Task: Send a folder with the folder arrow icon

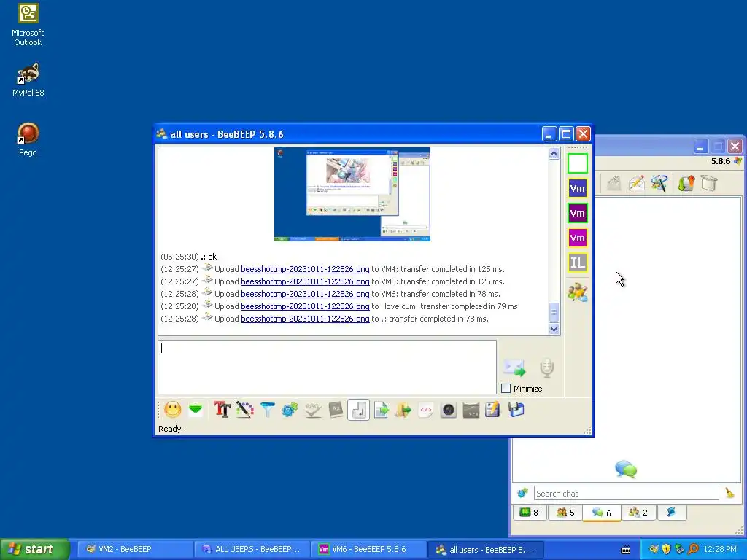Action: tap(403, 410)
